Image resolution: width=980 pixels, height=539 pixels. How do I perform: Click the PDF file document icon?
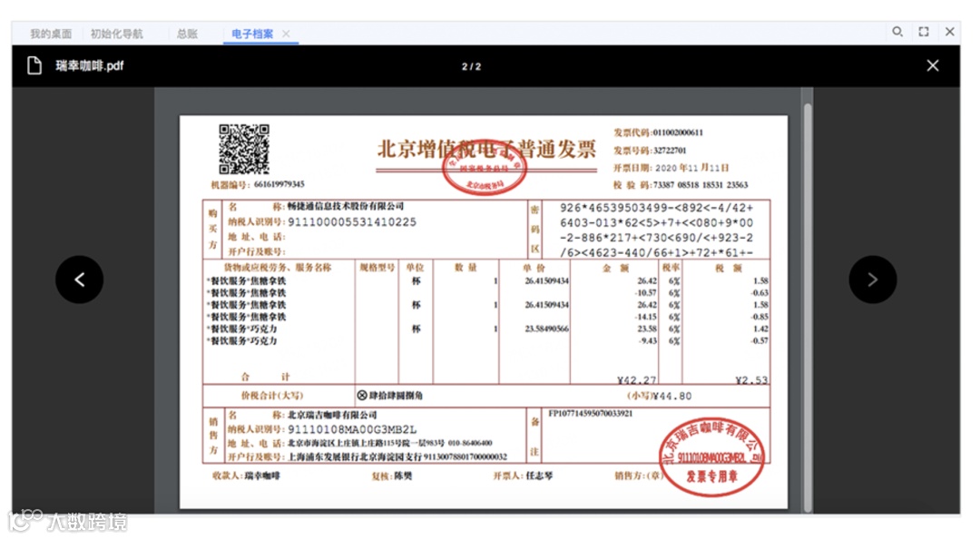[34, 65]
